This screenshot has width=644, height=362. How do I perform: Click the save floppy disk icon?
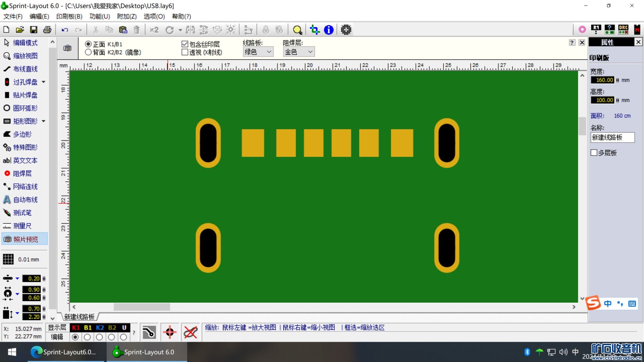click(33, 30)
